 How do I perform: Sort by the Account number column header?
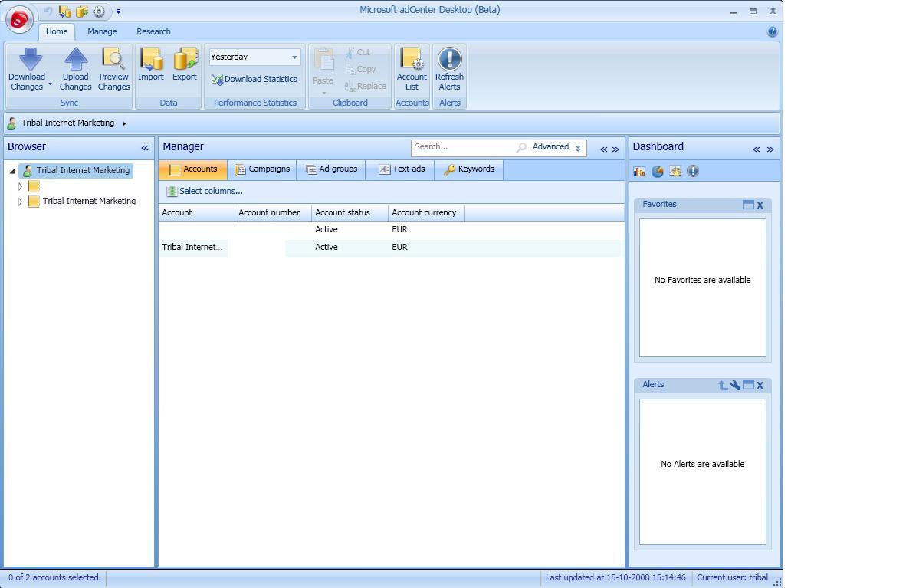click(x=274, y=213)
